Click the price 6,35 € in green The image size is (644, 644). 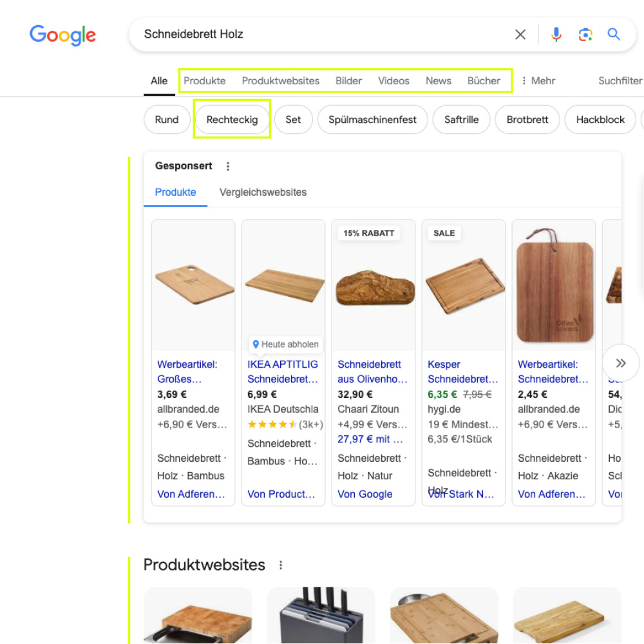(442, 394)
